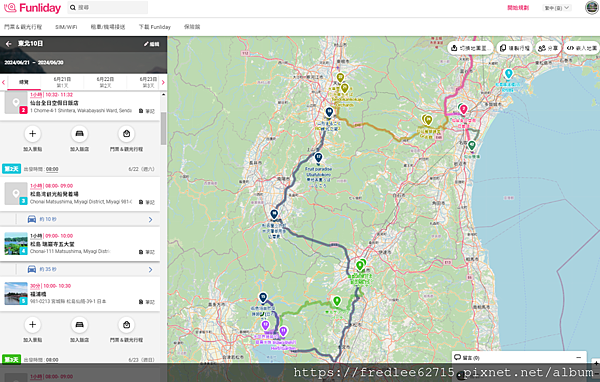The width and height of the screenshot is (600, 382).
Task: Minimize the comments panel with the dash
Action: [x=579, y=358]
